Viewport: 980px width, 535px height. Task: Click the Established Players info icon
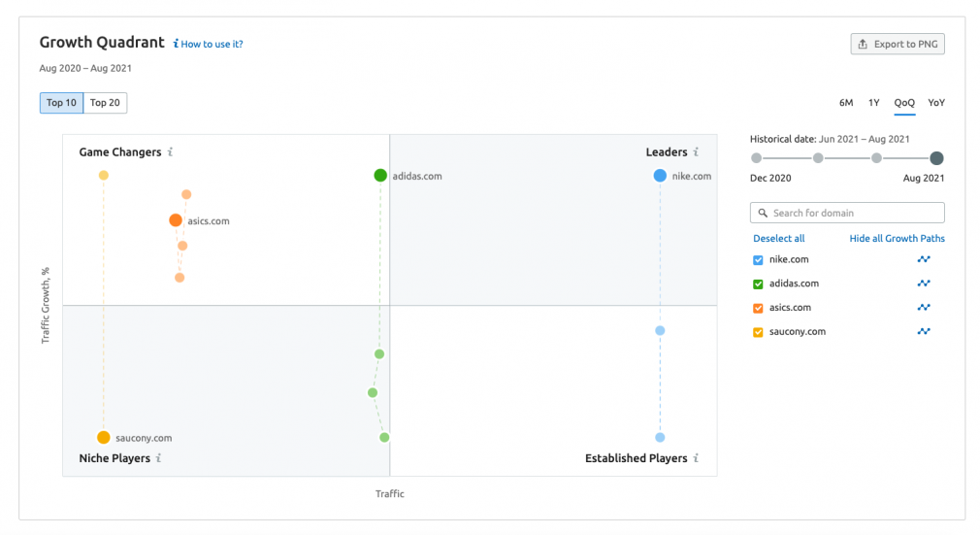(x=696, y=458)
